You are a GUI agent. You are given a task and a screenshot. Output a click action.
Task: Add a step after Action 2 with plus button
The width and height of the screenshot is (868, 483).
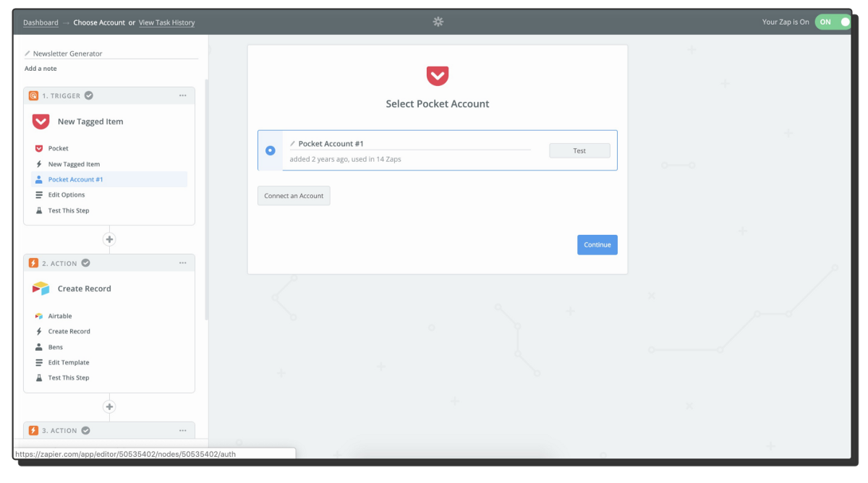(109, 407)
